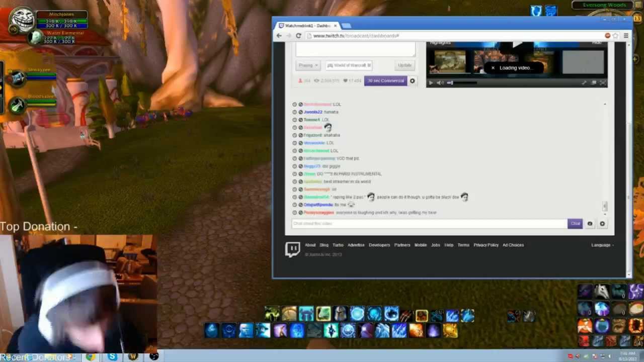This screenshot has width=644, height=362.
Task: Open the painting-style highlight thumbnail
Action: pyautogui.click(x=450, y=62)
